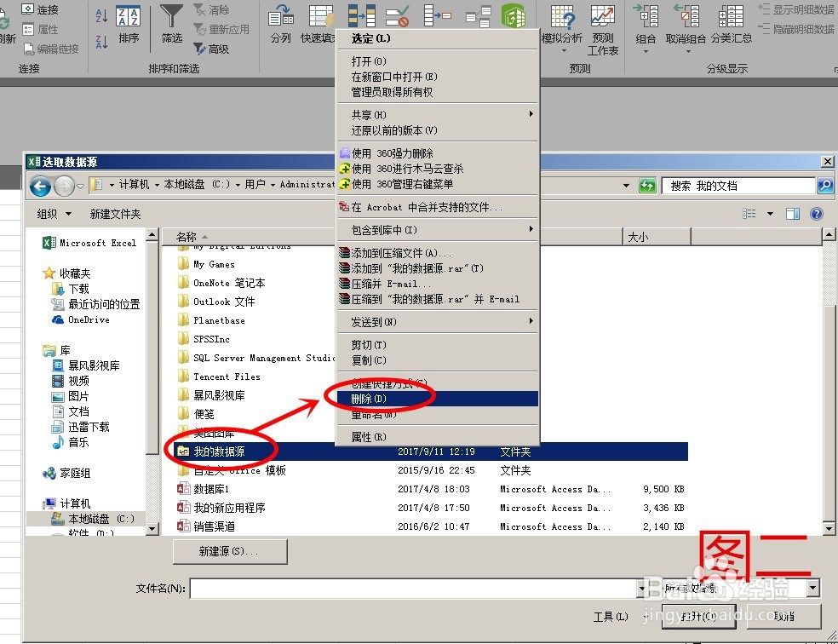
Task: Expand the 发送到(N) submenu
Action: 437,322
